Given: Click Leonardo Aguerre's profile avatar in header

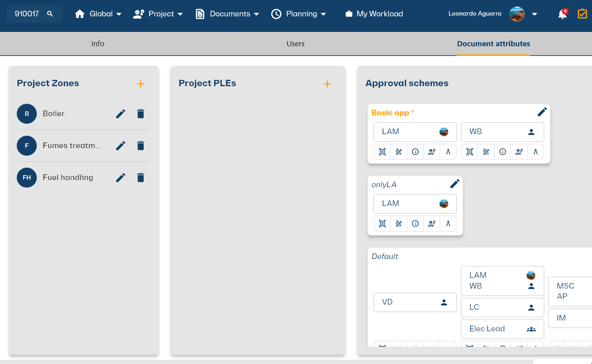Looking at the screenshot, I should (517, 14).
